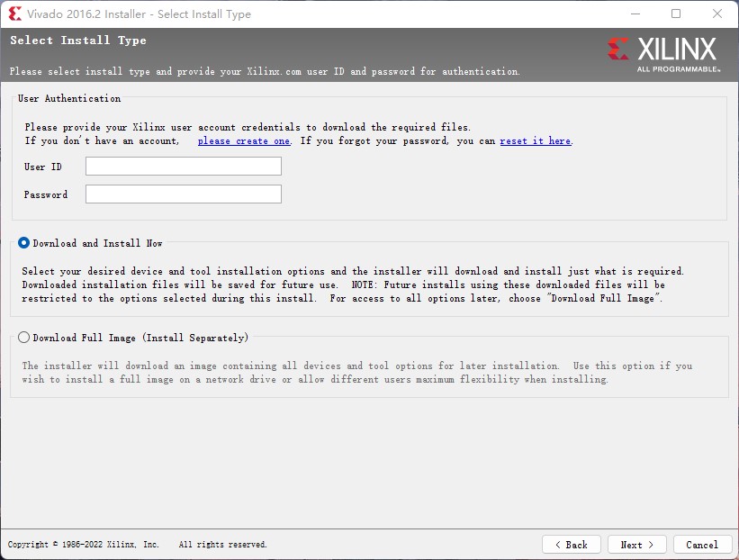Click the 'Password' label

click(46, 194)
